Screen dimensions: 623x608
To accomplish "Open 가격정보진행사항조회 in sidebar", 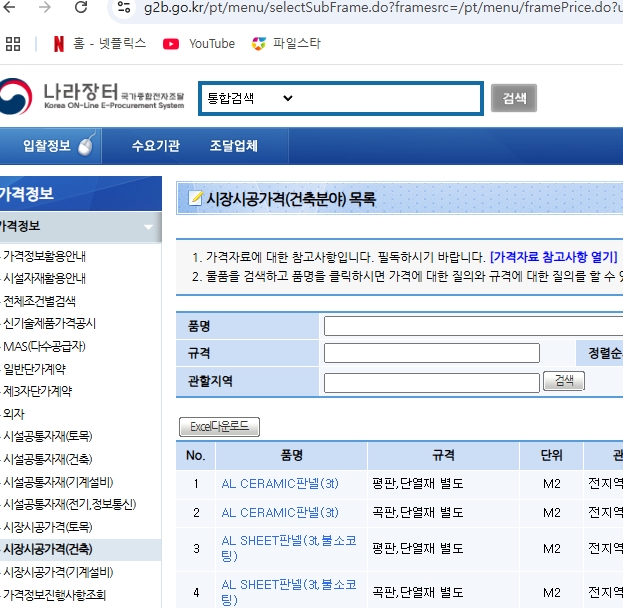I will [54, 595].
